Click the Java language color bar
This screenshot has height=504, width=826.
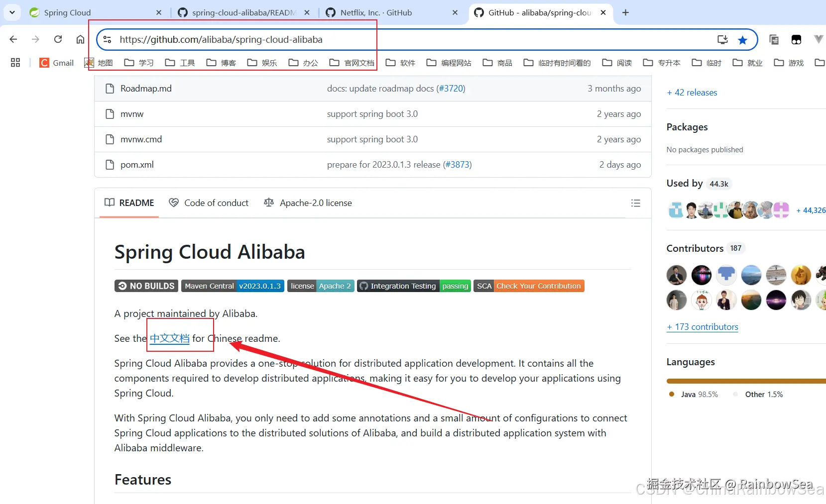coord(746,381)
